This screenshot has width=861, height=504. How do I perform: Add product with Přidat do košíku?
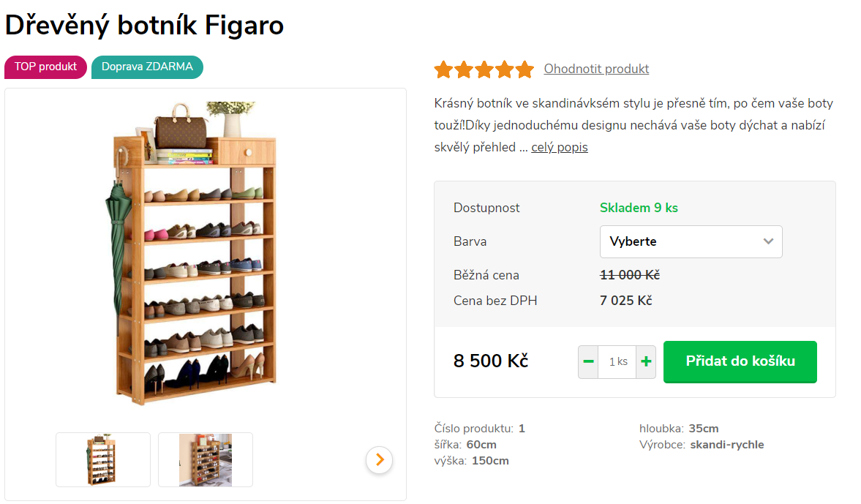tap(740, 361)
